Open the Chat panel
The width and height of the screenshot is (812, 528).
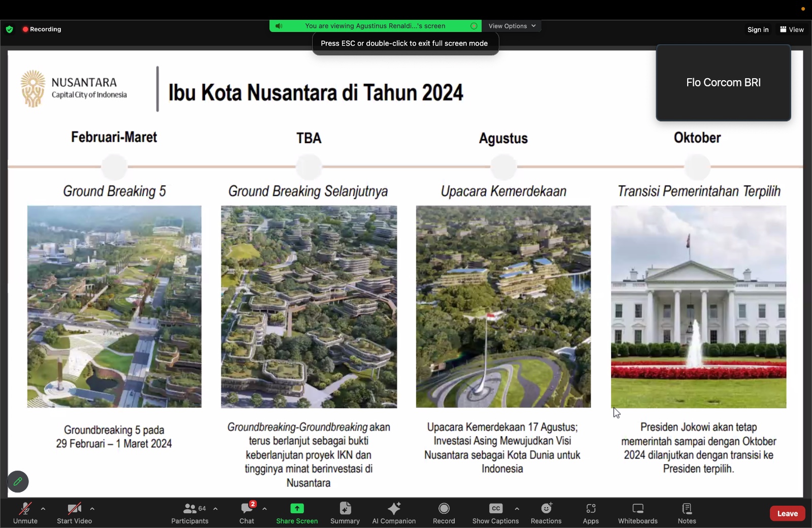point(247,513)
